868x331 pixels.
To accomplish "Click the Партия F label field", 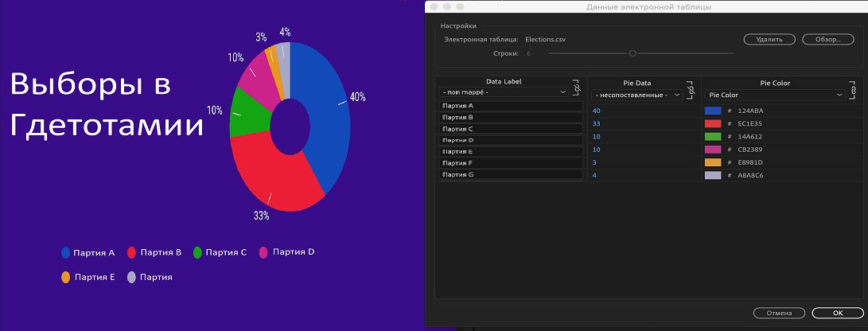I will (511, 163).
